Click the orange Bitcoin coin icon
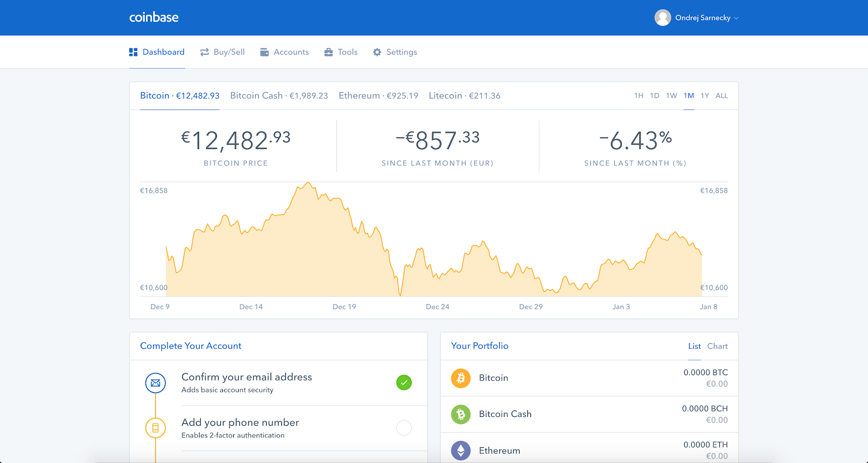 click(461, 378)
